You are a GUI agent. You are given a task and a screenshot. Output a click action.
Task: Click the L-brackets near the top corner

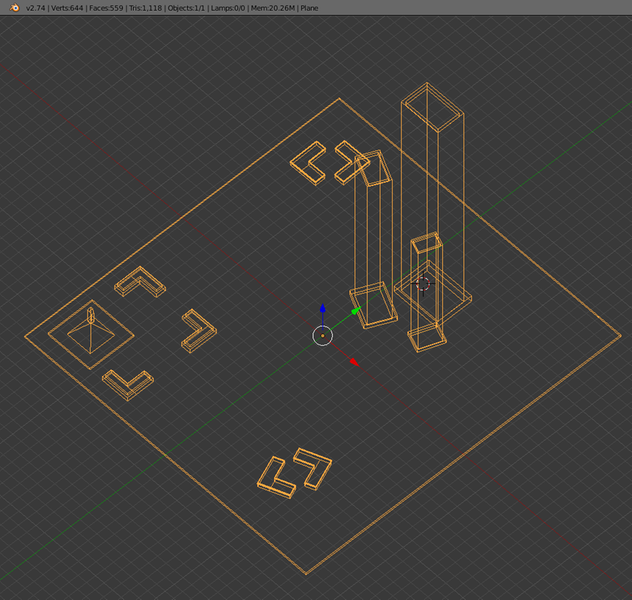point(329,162)
